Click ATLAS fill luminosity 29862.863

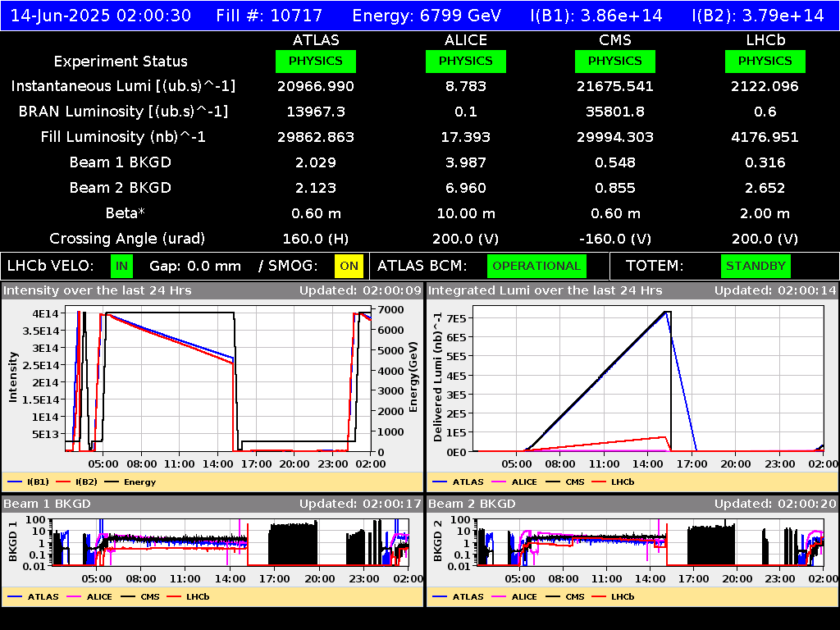coord(316,137)
